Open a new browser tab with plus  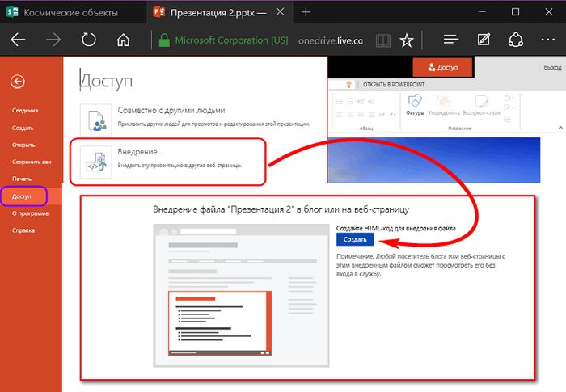click(306, 13)
